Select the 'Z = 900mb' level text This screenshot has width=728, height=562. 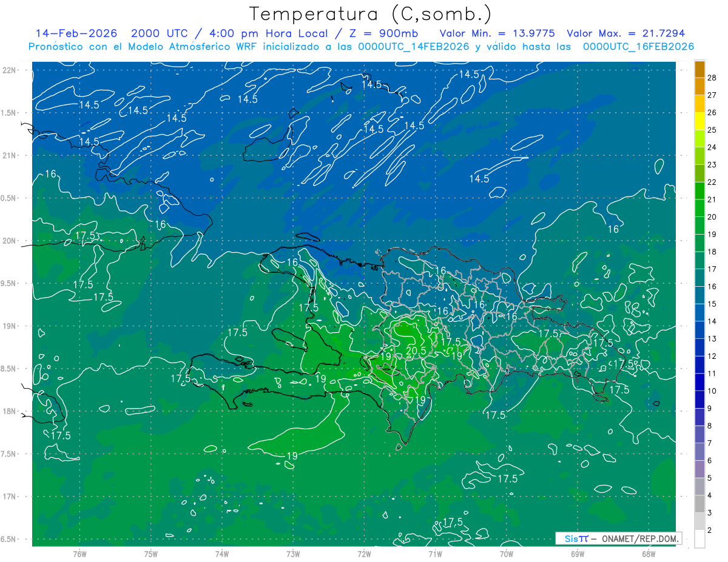coord(382,33)
